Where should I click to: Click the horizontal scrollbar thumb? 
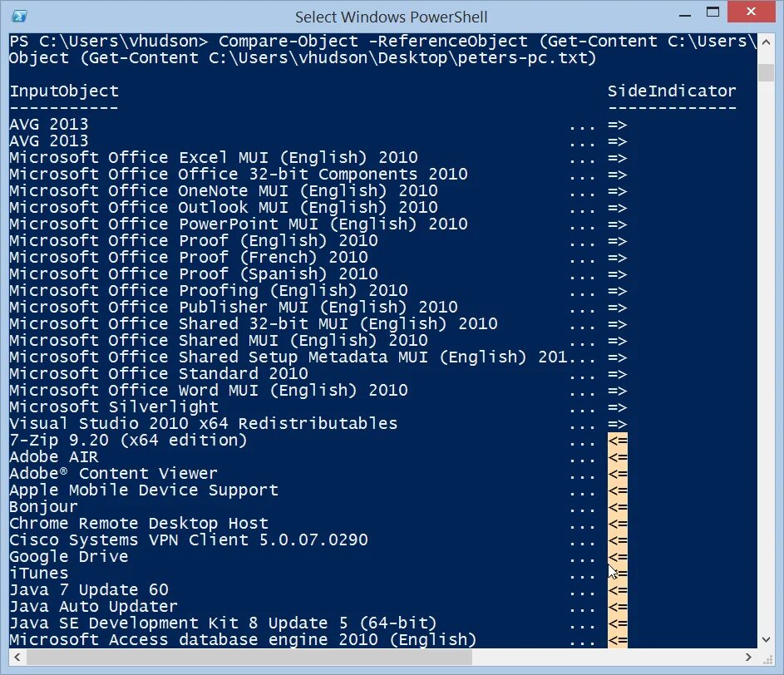coord(249,657)
